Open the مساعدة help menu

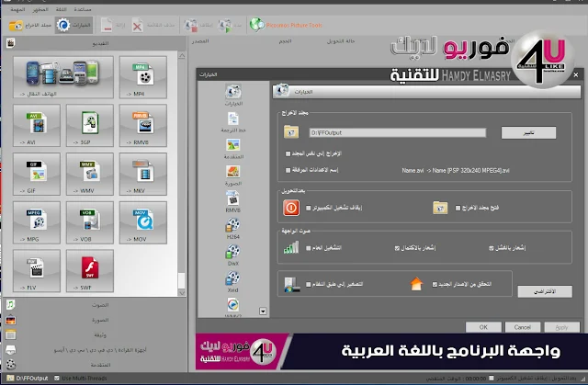[83, 9]
